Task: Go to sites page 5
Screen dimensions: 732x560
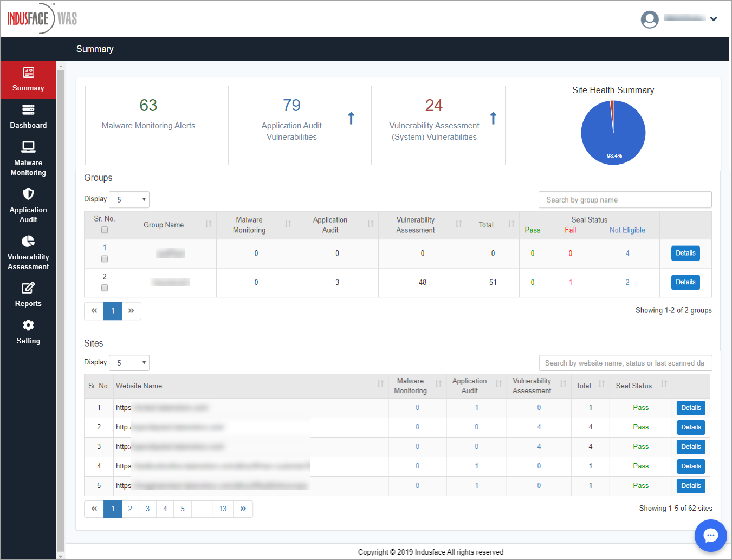Action: coord(183,509)
